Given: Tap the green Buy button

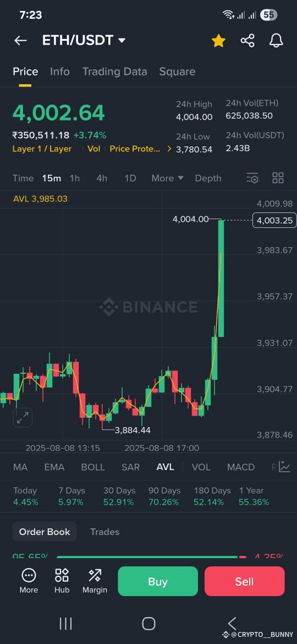Looking at the screenshot, I should click(158, 581).
